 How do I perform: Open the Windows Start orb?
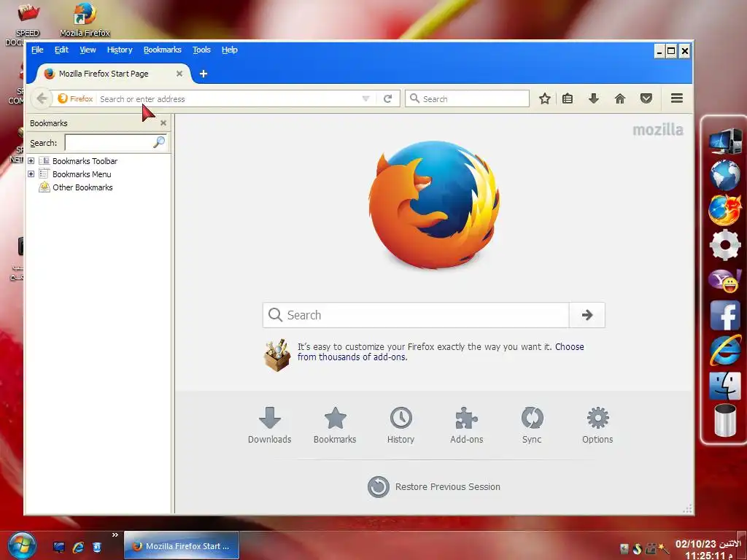(22, 546)
